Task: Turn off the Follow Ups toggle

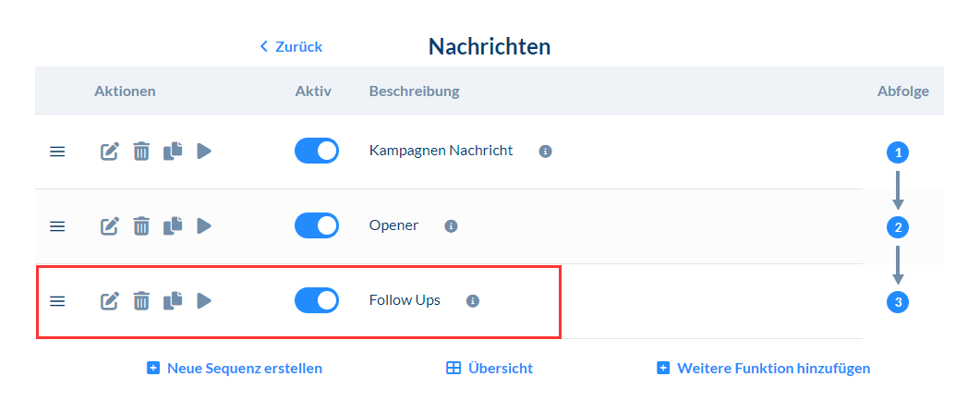Action: pyautogui.click(x=316, y=300)
